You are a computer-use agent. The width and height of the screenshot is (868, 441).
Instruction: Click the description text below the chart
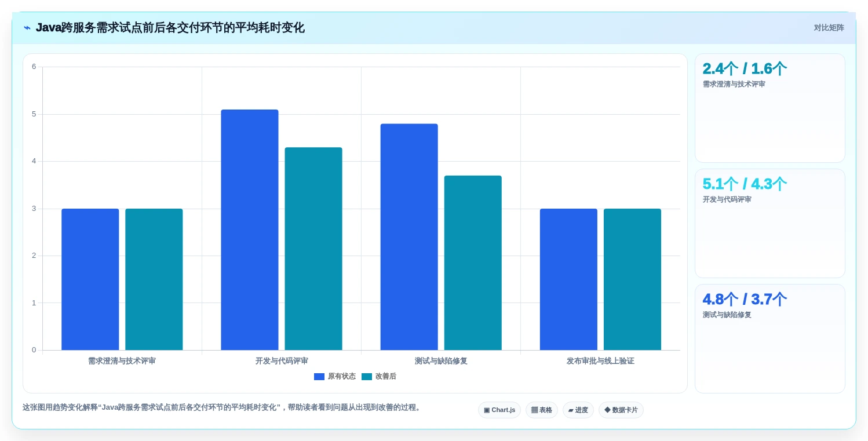coord(223,407)
